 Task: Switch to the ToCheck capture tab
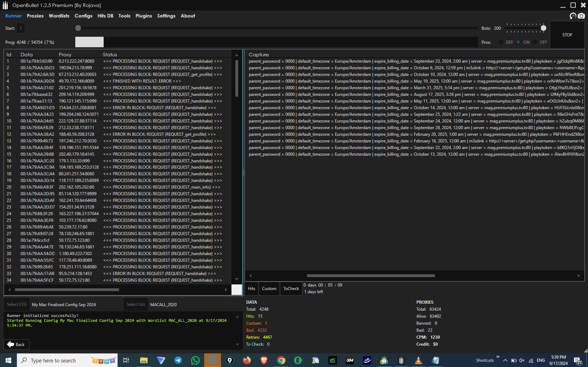point(291,289)
